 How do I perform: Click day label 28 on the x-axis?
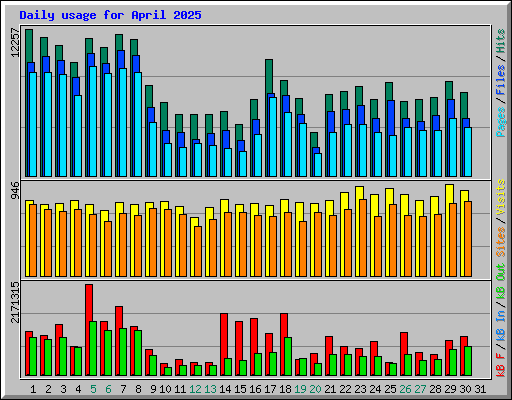point(435,389)
